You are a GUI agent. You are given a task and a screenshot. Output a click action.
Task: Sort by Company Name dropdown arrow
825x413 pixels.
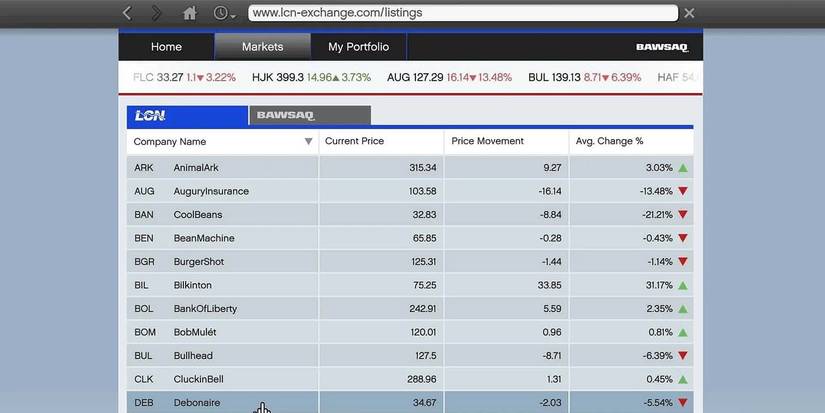308,142
